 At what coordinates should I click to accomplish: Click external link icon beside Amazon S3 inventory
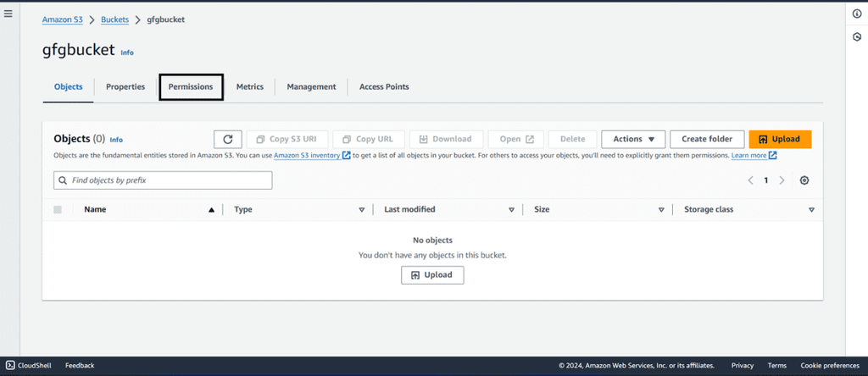347,155
